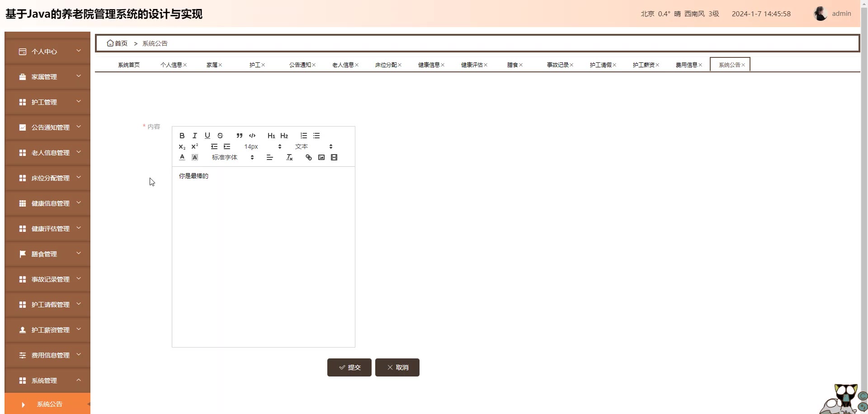868x414 pixels.
Task: Apply Heading 1 style
Action: pyautogui.click(x=271, y=136)
